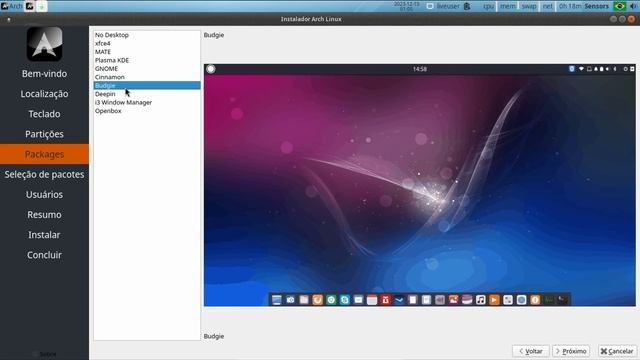640x360 pixels.
Task: Go to the Partições step
Action: tap(44, 134)
